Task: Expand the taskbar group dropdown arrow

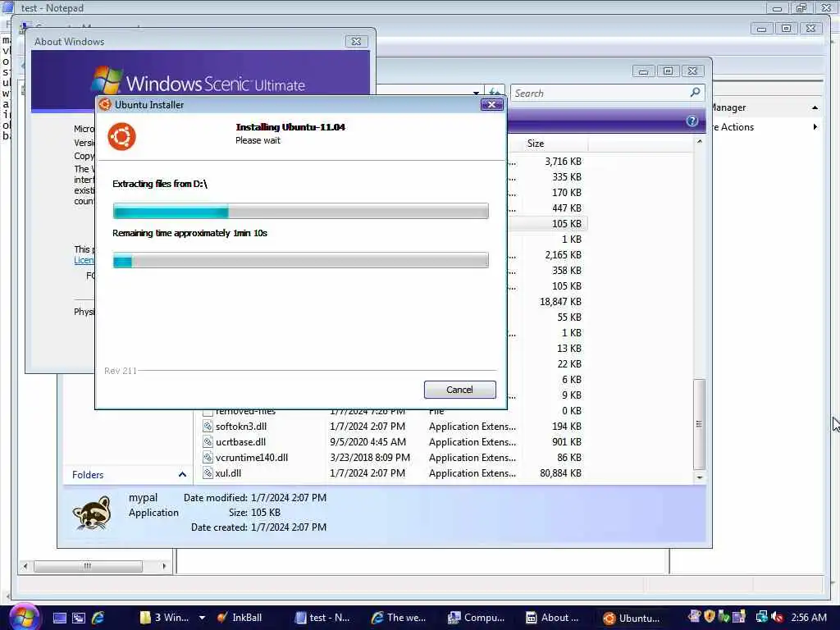Action: tap(202, 618)
